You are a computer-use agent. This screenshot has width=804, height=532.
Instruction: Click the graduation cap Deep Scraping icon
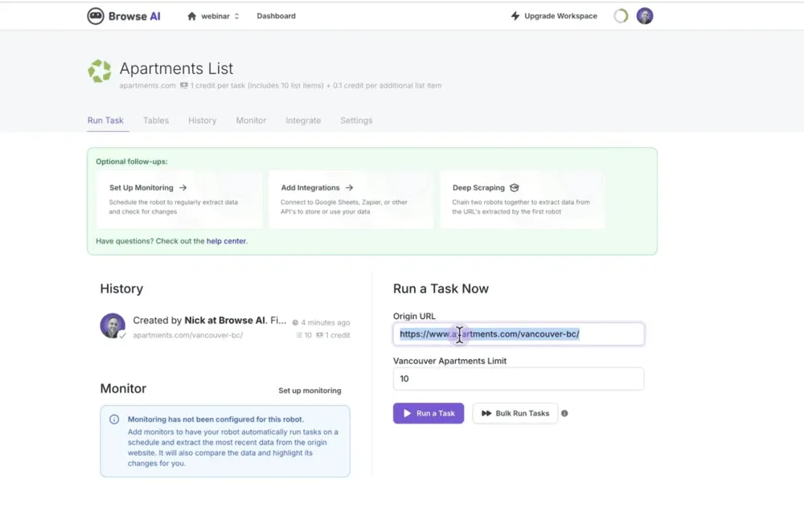pyautogui.click(x=515, y=187)
